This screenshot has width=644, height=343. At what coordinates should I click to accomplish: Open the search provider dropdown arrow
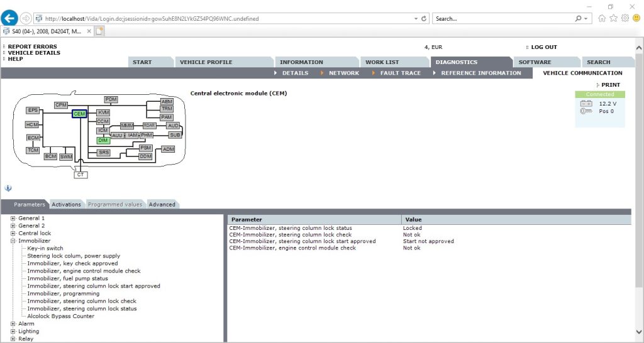[x=586, y=18]
